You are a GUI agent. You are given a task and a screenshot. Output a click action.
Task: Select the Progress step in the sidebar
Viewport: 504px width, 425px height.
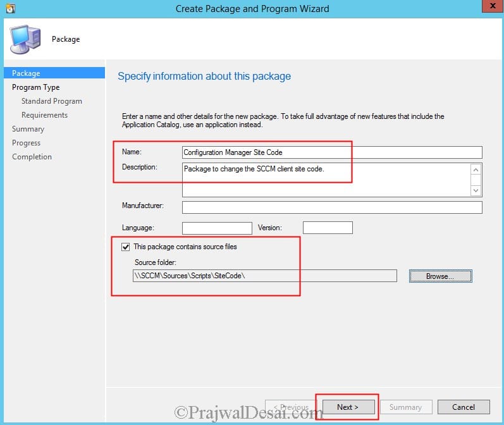[x=27, y=143]
